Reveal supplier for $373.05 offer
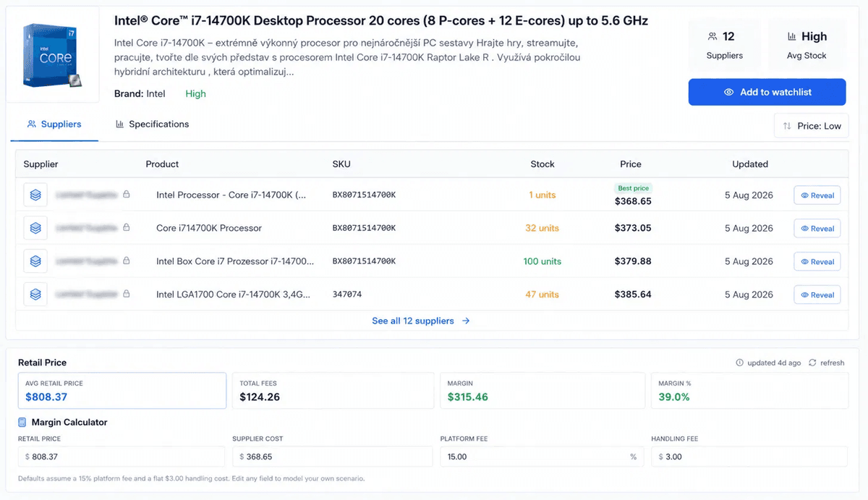 pyautogui.click(x=817, y=229)
